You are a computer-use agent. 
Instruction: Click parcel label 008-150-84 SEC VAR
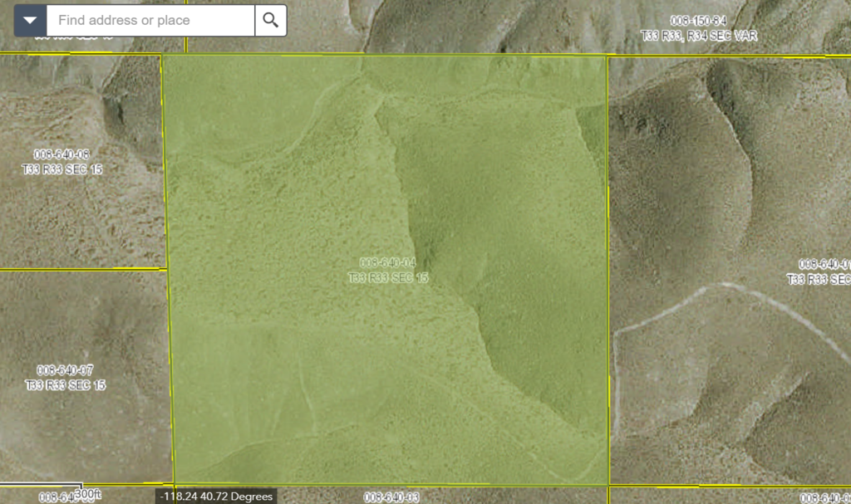(x=710, y=27)
